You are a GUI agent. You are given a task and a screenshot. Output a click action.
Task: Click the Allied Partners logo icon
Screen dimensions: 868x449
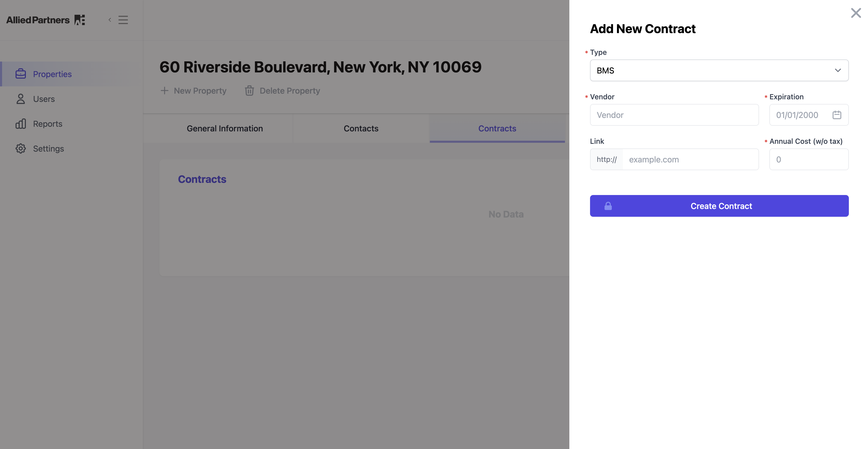pyautogui.click(x=79, y=20)
